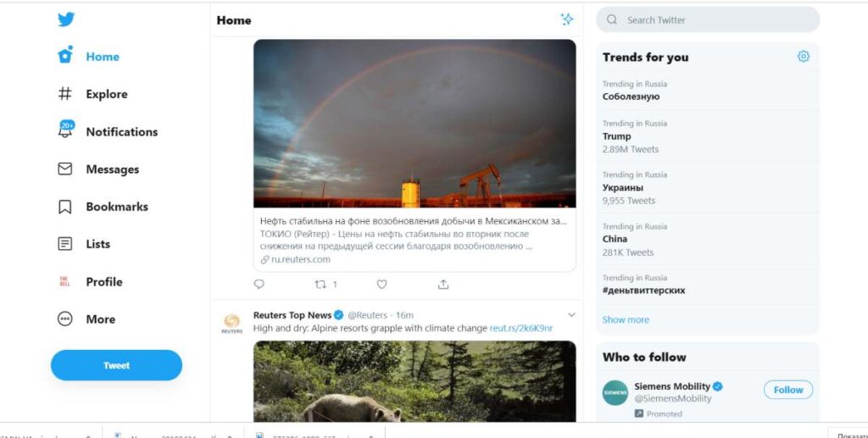Open Bookmarks icon in sidebar

[x=65, y=207]
